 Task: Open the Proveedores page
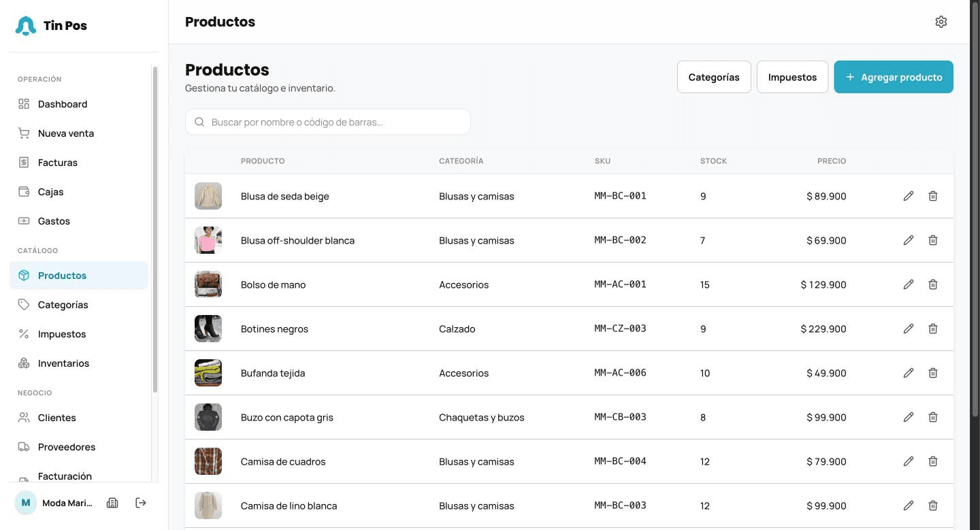tap(79, 447)
